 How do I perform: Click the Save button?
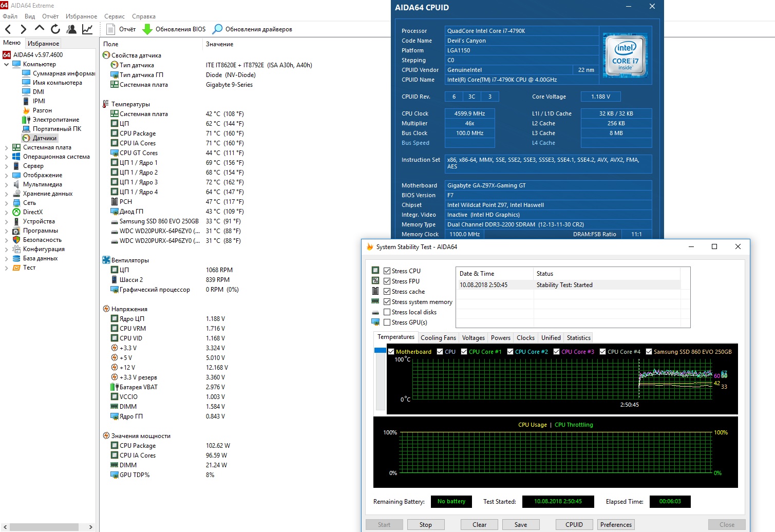521,525
